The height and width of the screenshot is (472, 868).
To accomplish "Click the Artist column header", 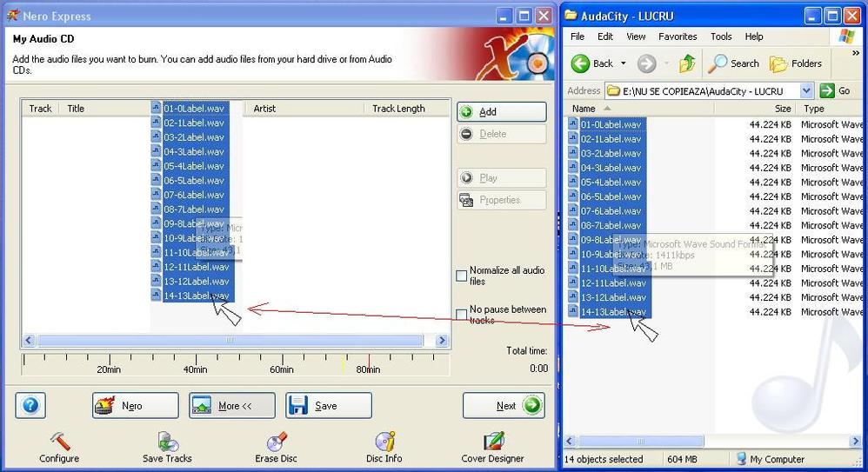I will pos(304,109).
